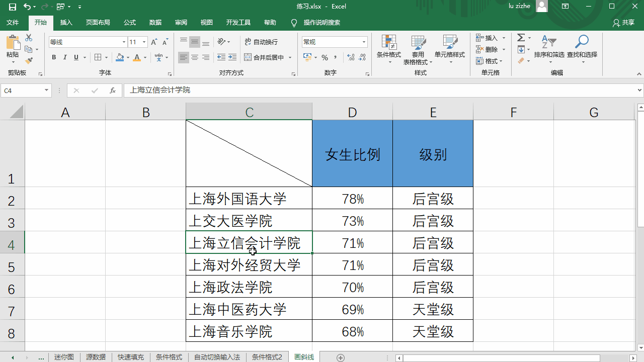This screenshot has width=644, height=362.
Task: Click the orientation angled text icon
Action: 221,42
